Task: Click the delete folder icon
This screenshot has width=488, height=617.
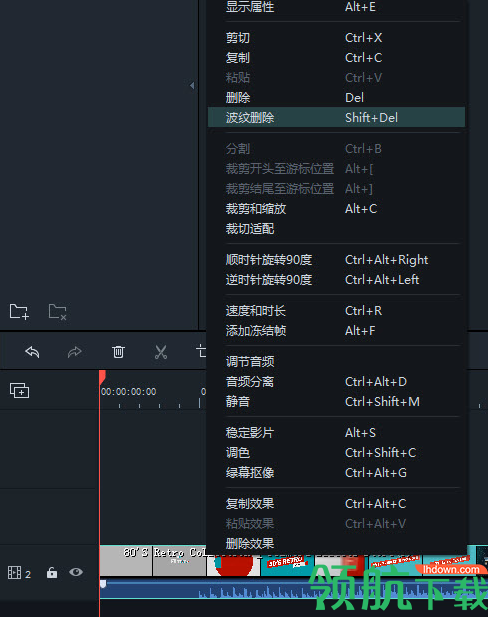Action: (x=57, y=312)
